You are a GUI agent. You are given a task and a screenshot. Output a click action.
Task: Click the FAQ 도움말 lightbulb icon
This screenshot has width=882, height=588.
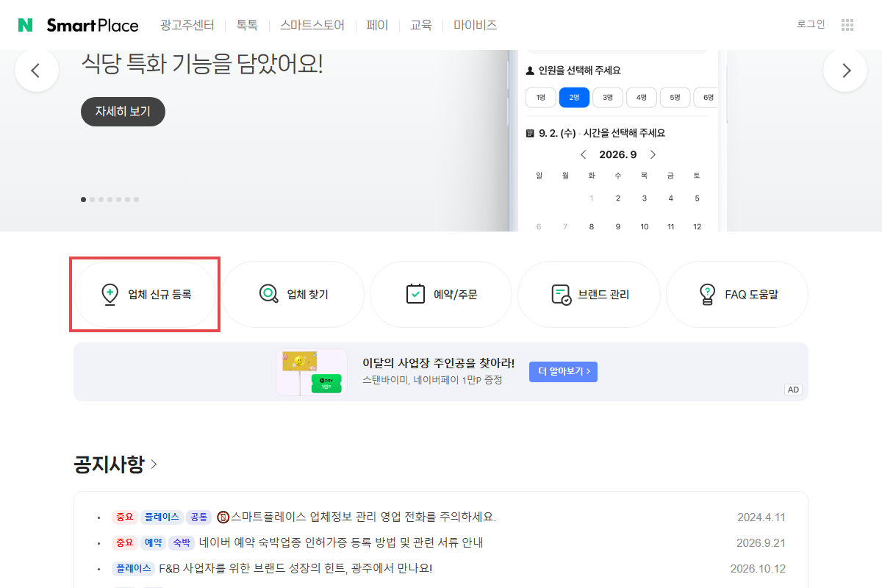707,295
